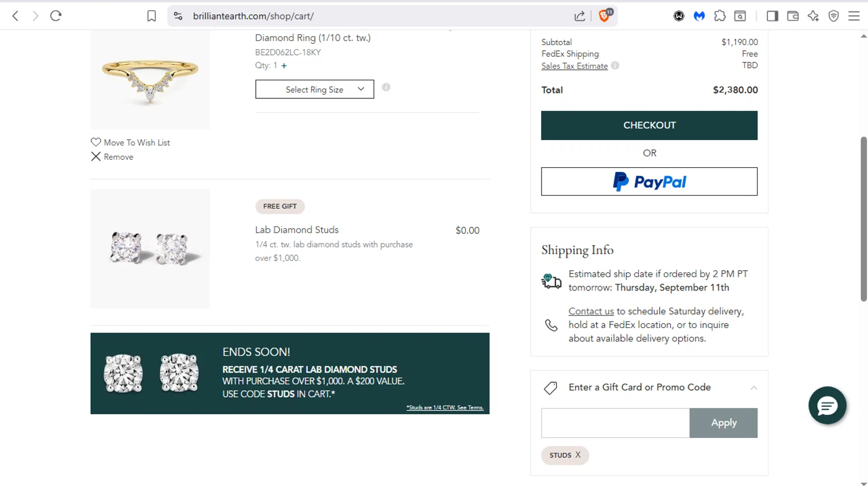Viewport: 868px width, 486px height.
Task: Click the price tag promo code icon
Action: click(x=551, y=388)
